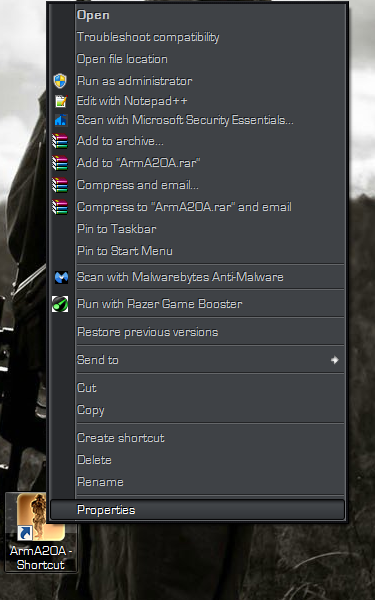The height and width of the screenshot is (600, 375).
Task: Open Properties of the shortcut
Action: point(197,510)
